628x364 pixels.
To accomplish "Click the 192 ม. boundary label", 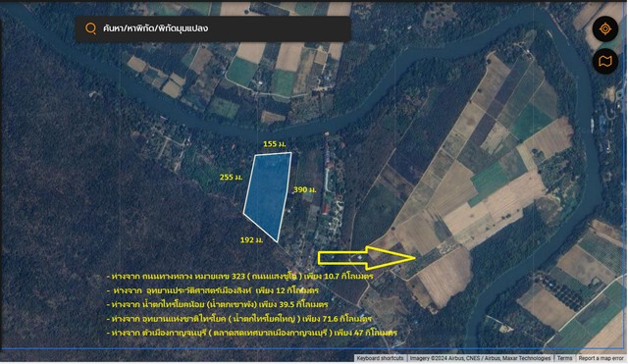I will click(251, 239).
